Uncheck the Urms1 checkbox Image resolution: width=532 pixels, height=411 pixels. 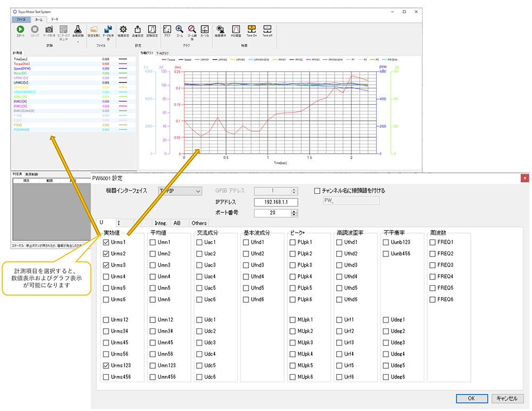pos(106,243)
